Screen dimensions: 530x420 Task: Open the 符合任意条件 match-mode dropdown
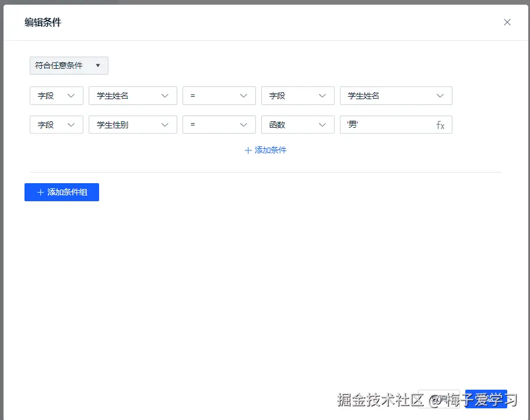[69, 65]
